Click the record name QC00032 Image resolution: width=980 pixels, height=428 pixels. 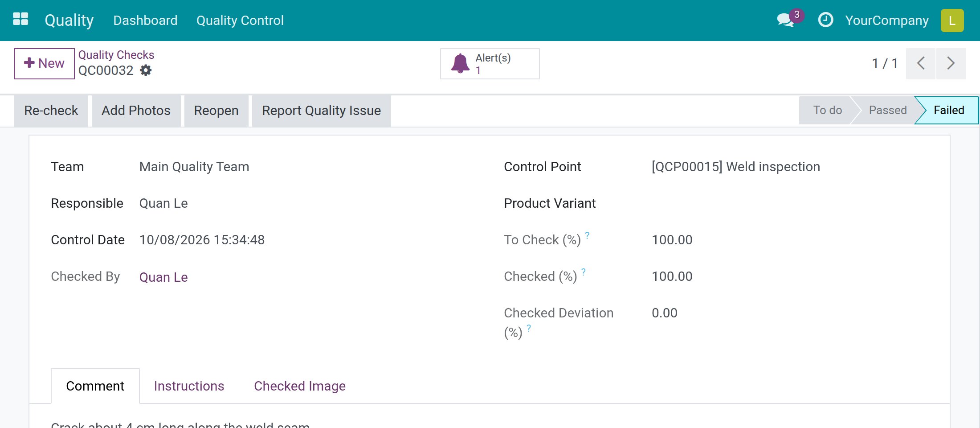(106, 70)
